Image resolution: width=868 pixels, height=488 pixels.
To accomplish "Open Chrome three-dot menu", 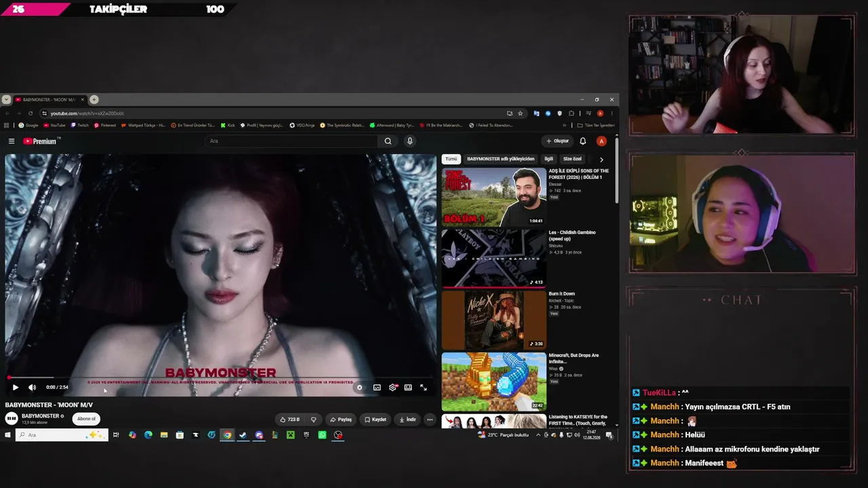I will coord(612,113).
